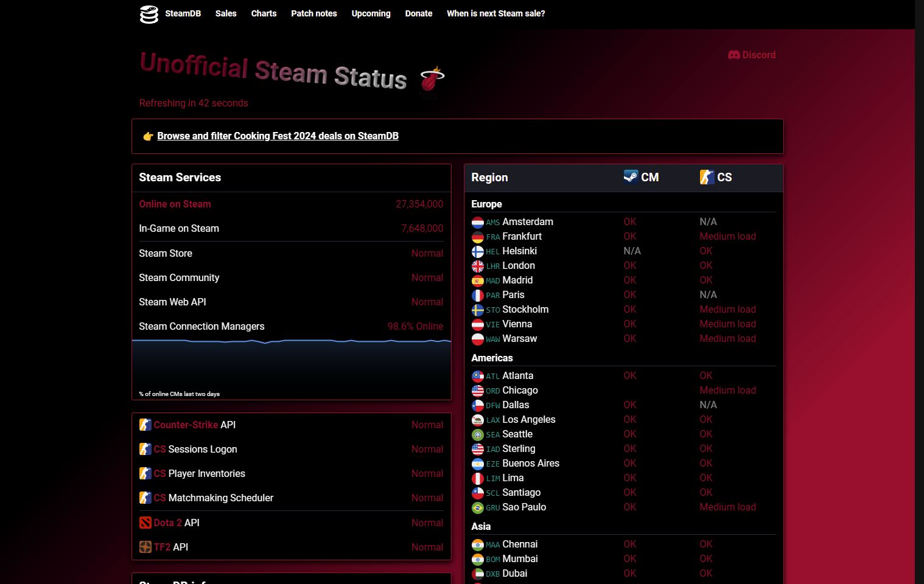Screen dimensions: 924x584
Task: Click the Discord logo icon
Action: [733, 55]
